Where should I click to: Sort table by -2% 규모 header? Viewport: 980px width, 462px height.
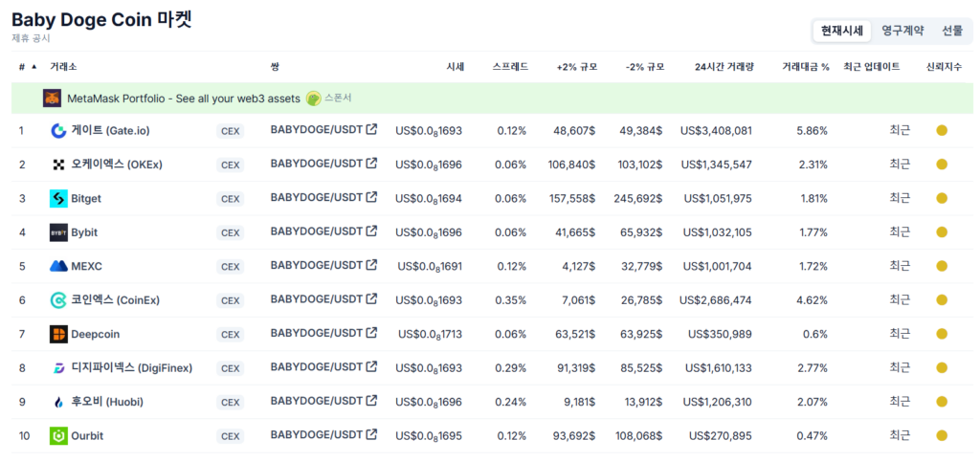pos(644,67)
